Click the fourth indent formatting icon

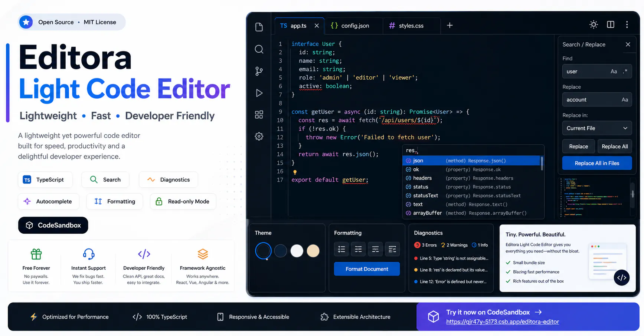click(392, 249)
